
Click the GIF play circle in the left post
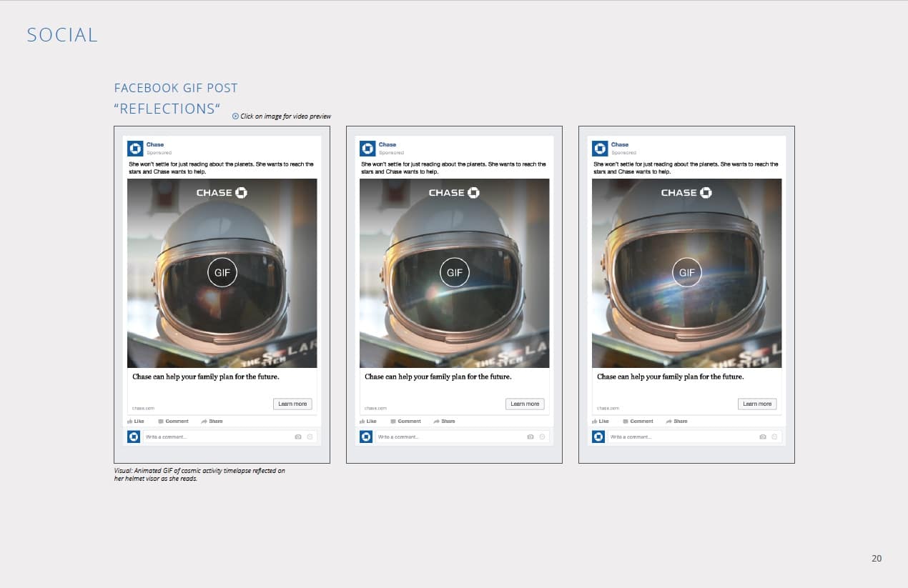pos(222,272)
